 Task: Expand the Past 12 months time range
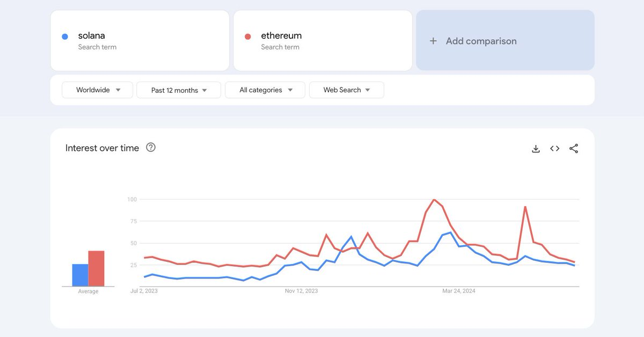click(178, 90)
